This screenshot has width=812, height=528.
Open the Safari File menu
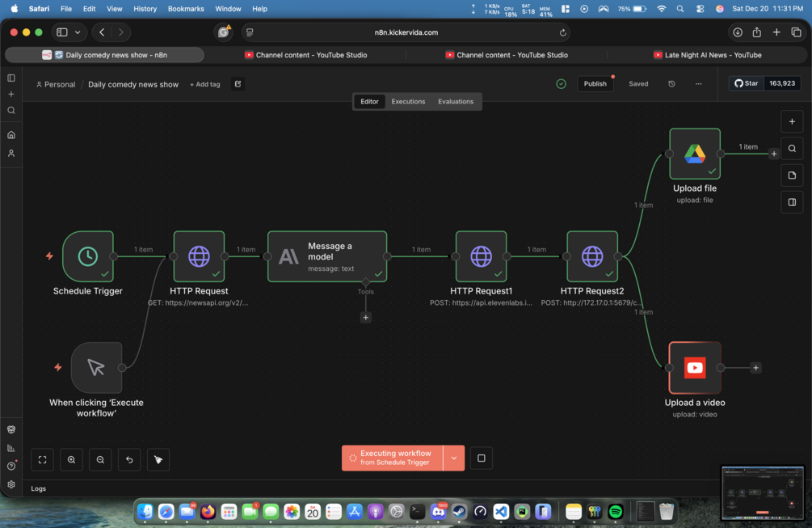coord(66,9)
